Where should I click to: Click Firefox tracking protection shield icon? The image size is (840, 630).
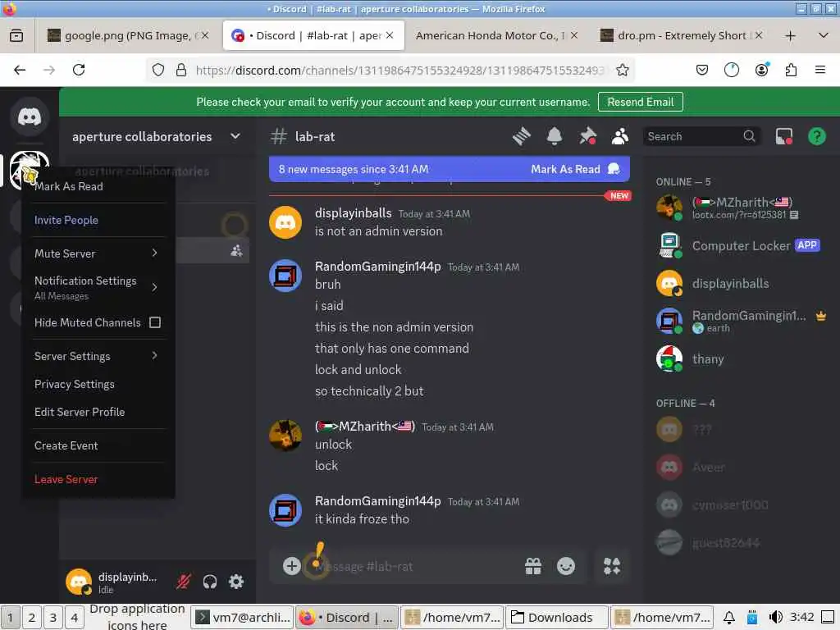(158, 71)
